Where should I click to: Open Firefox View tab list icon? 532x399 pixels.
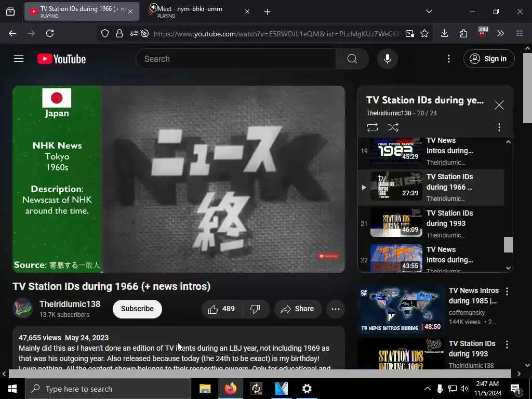10,12
